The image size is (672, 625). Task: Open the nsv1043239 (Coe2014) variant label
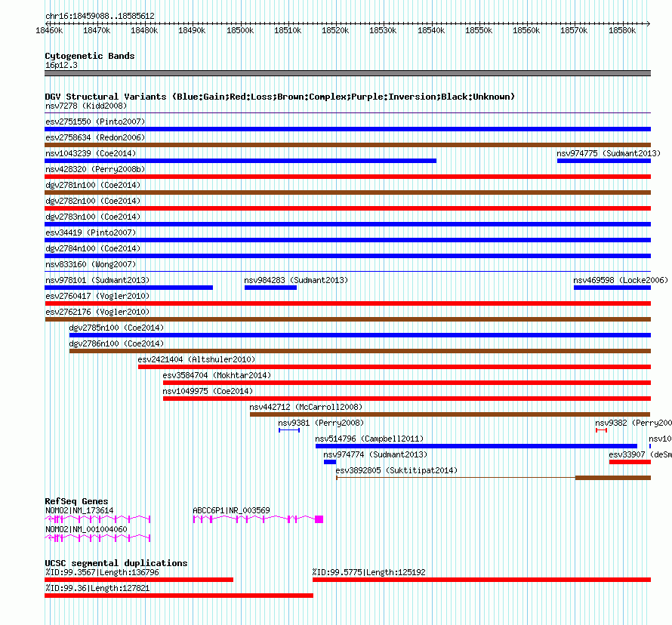tap(91, 153)
